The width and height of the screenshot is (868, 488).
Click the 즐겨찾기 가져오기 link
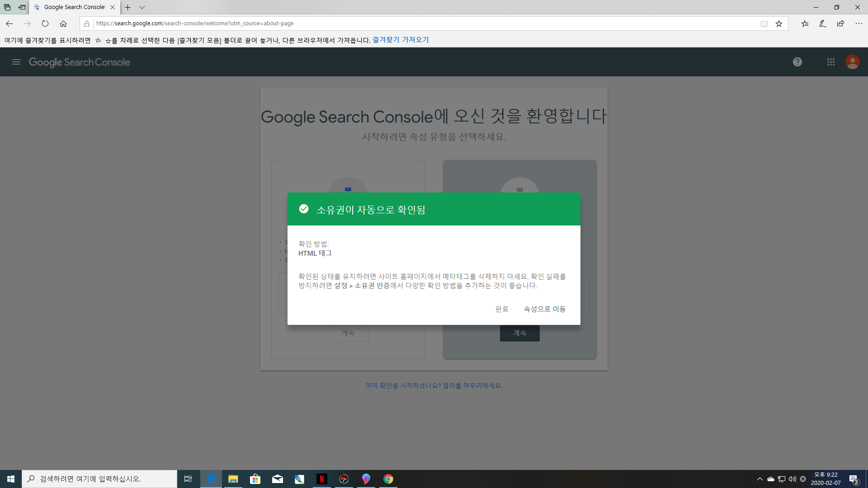coord(401,40)
